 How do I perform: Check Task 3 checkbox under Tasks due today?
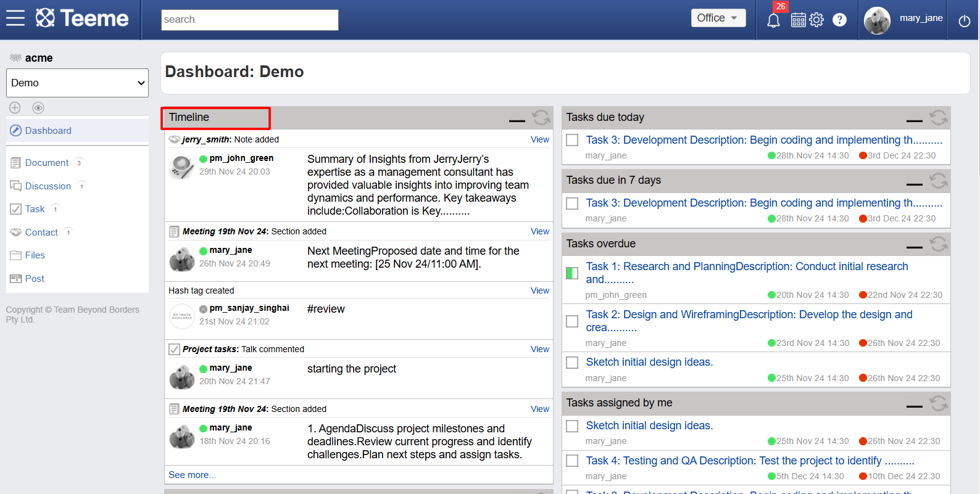(572, 140)
